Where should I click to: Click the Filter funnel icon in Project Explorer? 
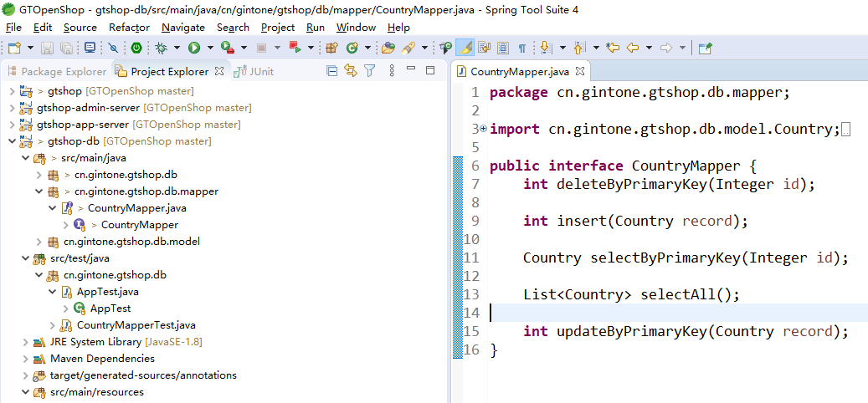(x=369, y=71)
